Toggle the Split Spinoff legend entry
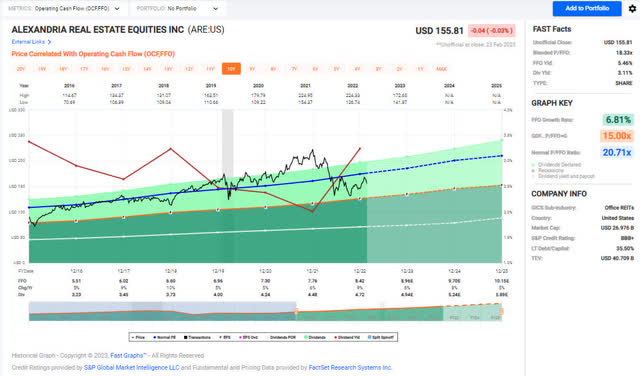The height and width of the screenshot is (376, 640). click(381, 337)
